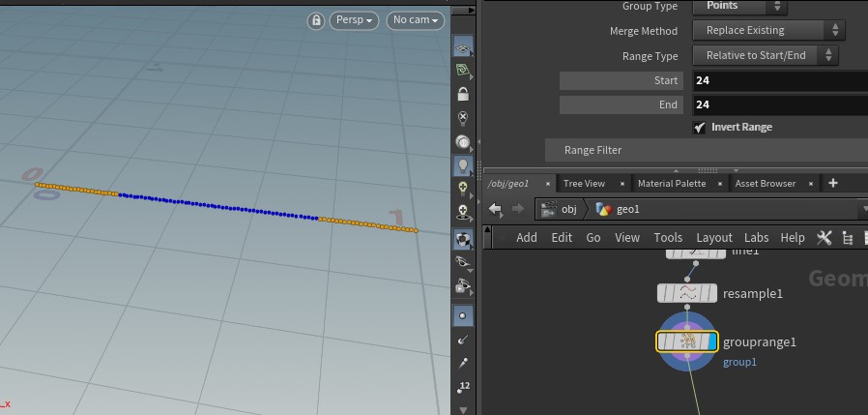The width and height of the screenshot is (868, 415).
Task: Switch to the /obj/geo1 tab
Action: click(x=508, y=184)
